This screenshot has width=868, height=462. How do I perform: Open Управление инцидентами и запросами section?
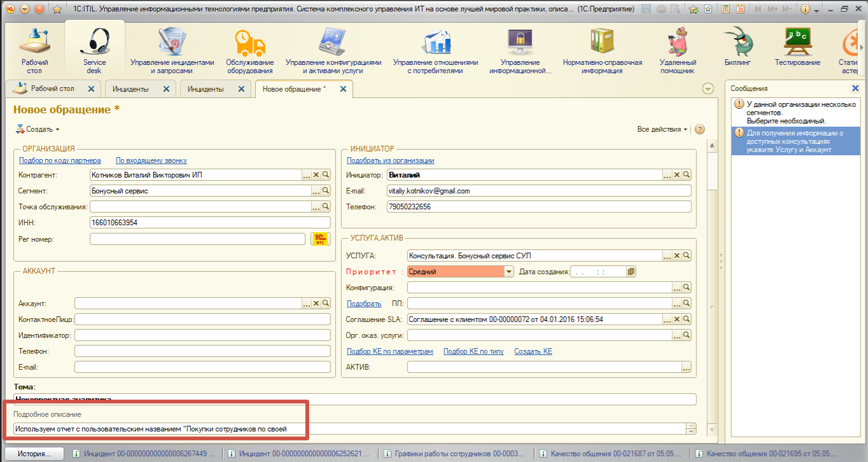(x=172, y=51)
